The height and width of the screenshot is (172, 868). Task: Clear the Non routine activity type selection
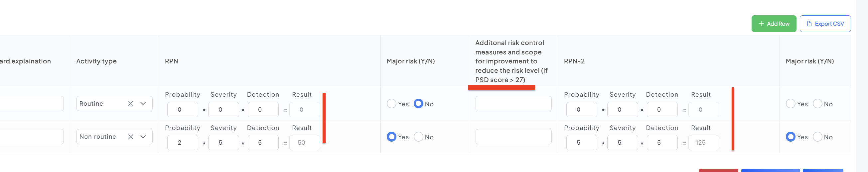pos(131,137)
